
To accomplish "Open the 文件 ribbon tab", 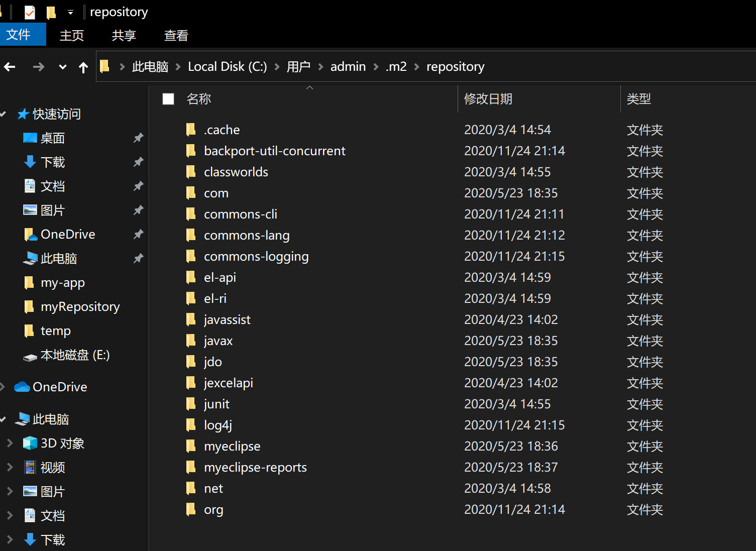I will (x=19, y=35).
